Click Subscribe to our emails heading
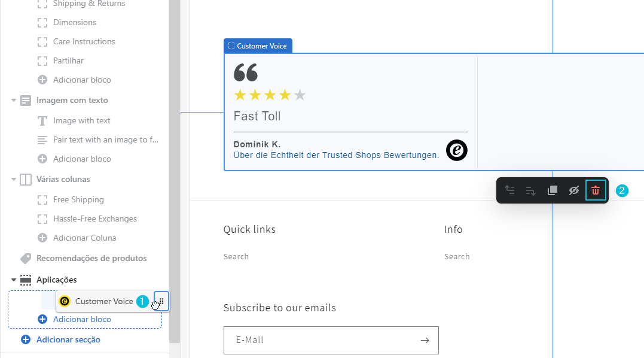Screen dimensions: 644x358 (x=280, y=308)
